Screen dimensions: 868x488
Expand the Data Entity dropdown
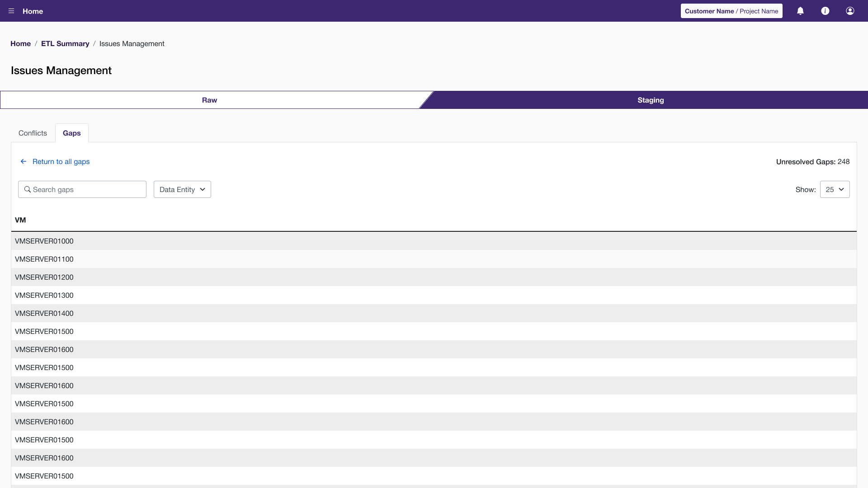(x=182, y=189)
